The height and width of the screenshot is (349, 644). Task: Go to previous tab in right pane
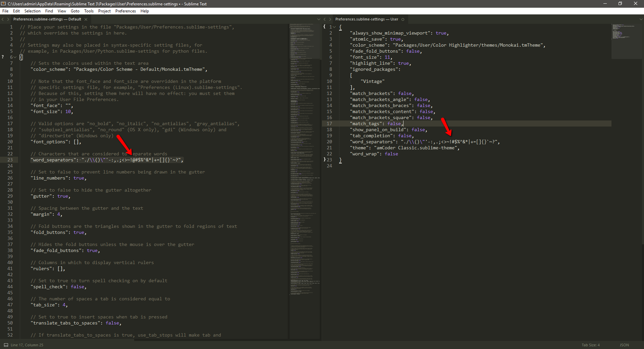(x=324, y=19)
